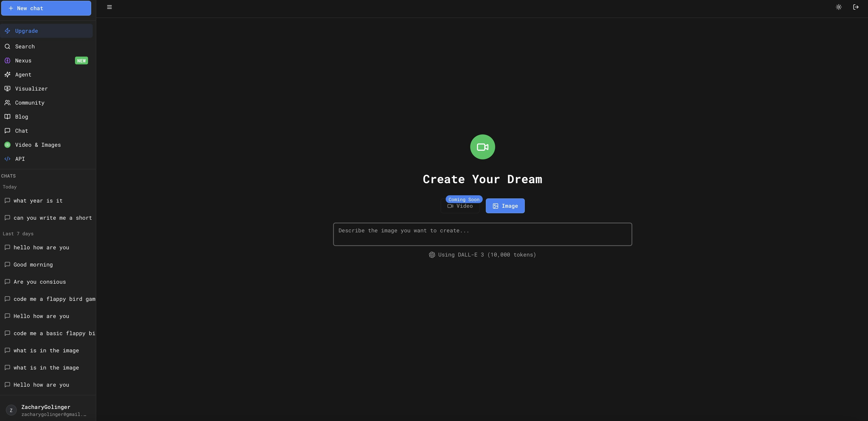Screen dimensions: 868x421
Task: Click the green video camera logo
Action: tap(482, 147)
